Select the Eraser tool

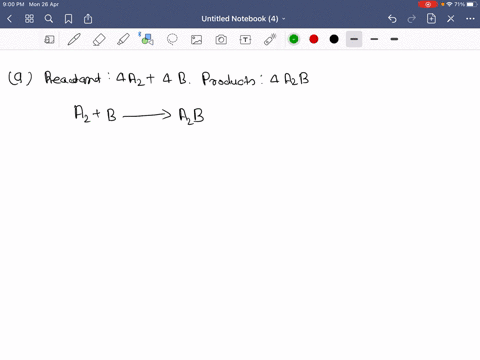tap(99, 40)
